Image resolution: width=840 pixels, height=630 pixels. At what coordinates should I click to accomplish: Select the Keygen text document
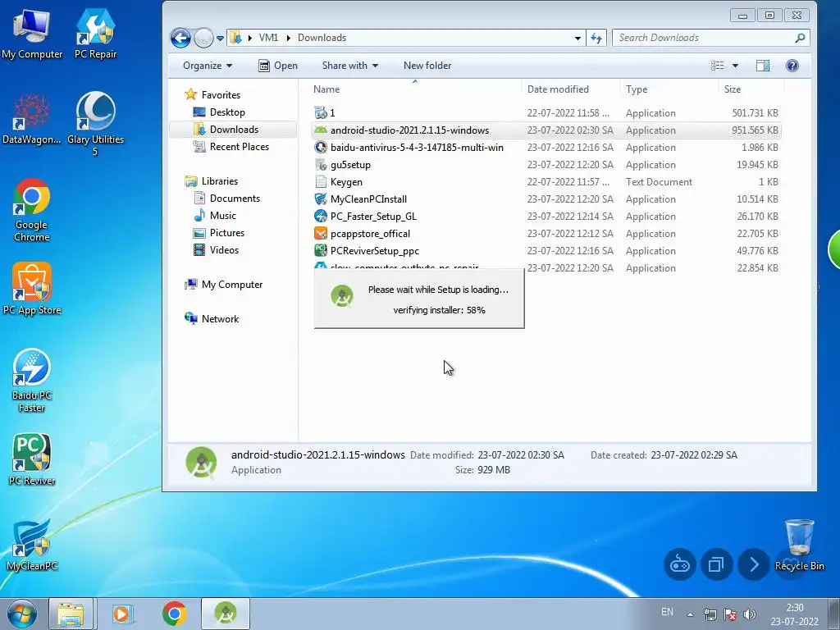tap(546, 181)
